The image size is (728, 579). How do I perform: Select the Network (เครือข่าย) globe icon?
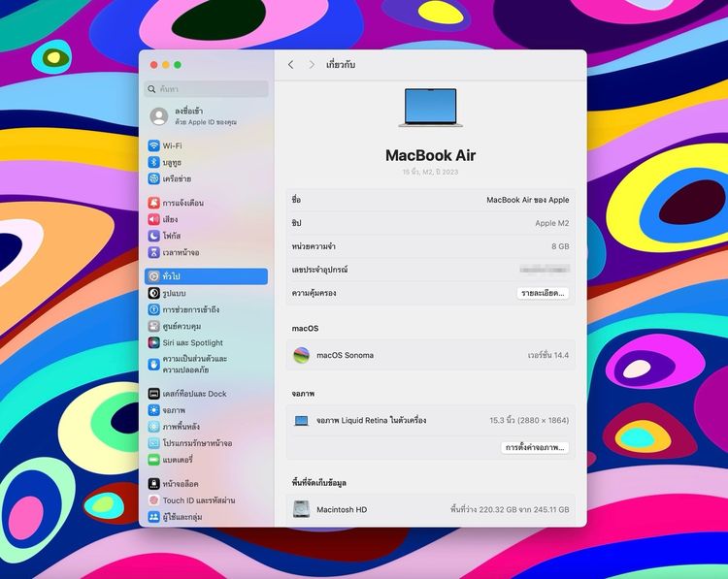[x=153, y=178]
